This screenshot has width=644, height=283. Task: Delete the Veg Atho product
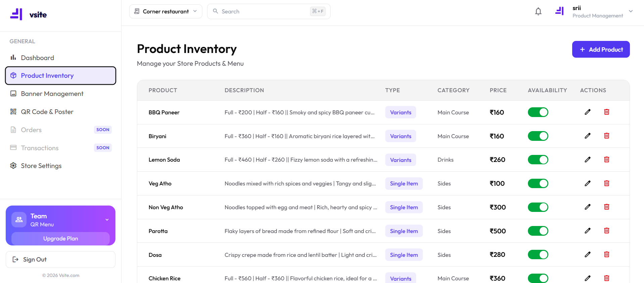[607, 183]
